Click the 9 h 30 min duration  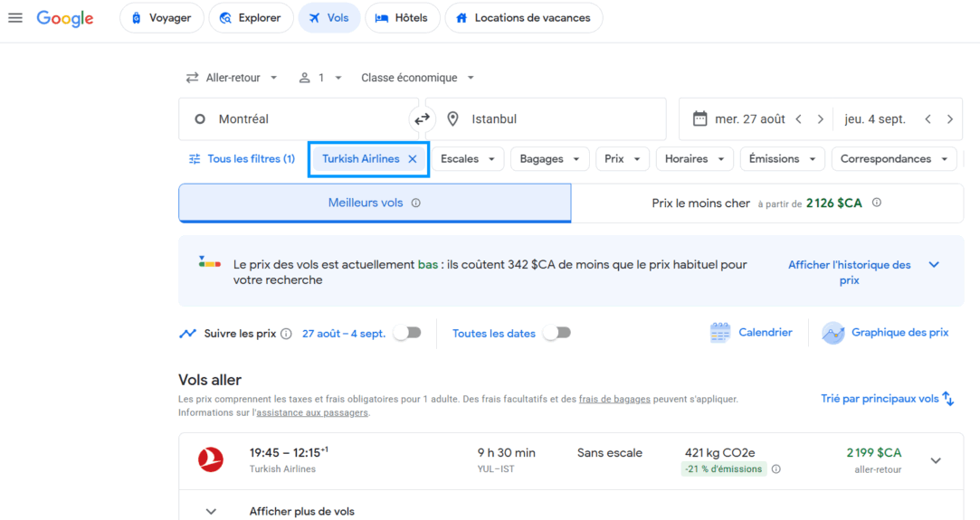pyautogui.click(x=506, y=453)
